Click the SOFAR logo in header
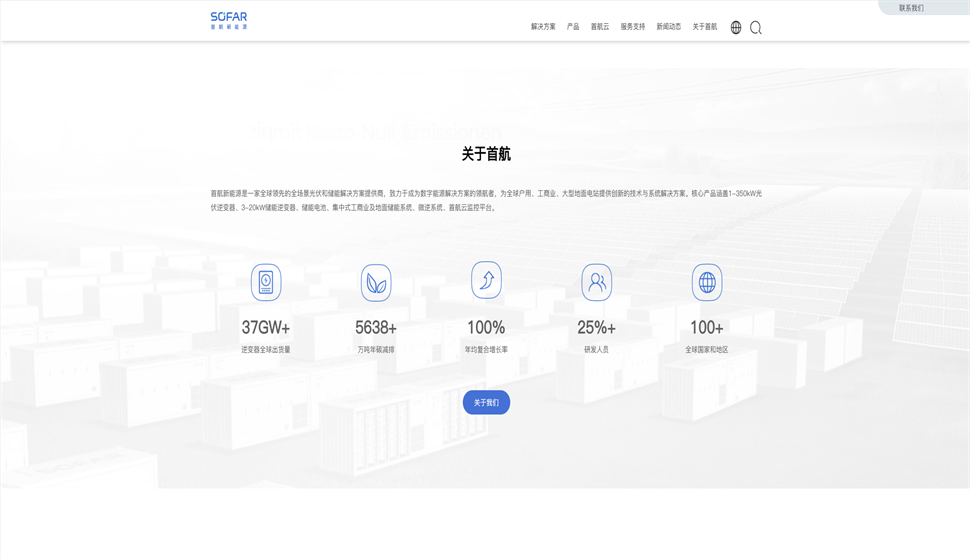 [x=228, y=20]
